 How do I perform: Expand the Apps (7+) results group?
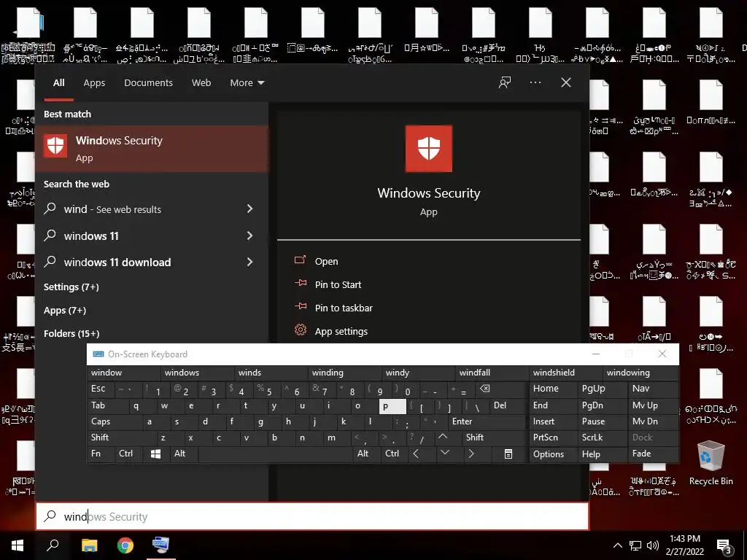[x=65, y=310]
